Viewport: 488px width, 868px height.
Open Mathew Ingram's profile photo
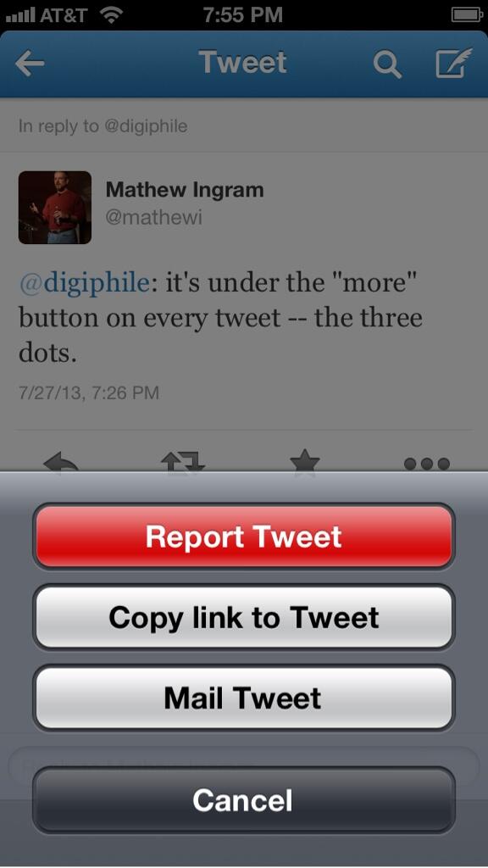click(x=55, y=208)
